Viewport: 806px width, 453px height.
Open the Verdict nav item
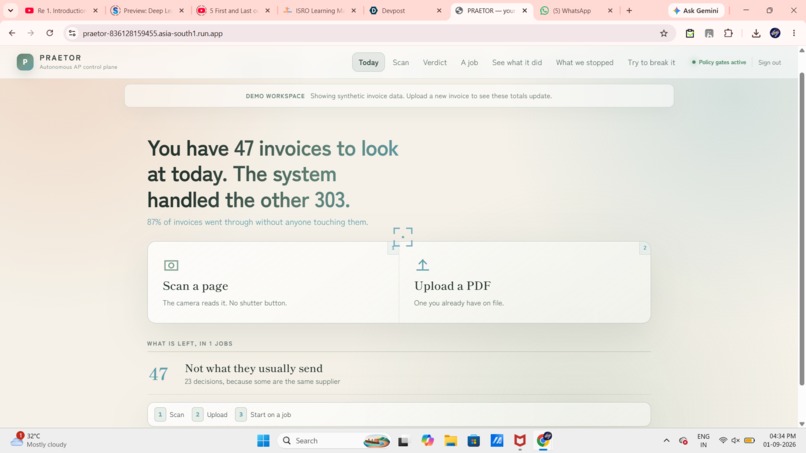pyautogui.click(x=435, y=62)
